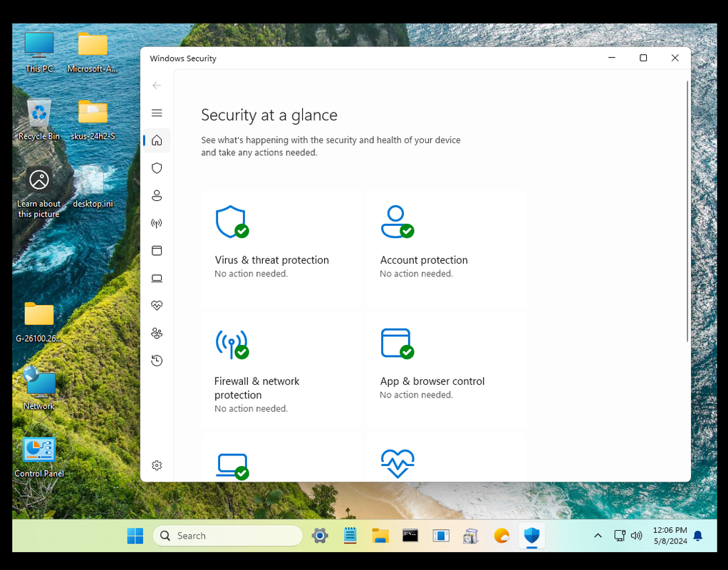Select the Microsoft-A... folder on desktop
The height and width of the screenshot is (570, 728).
tap(93, 52)
